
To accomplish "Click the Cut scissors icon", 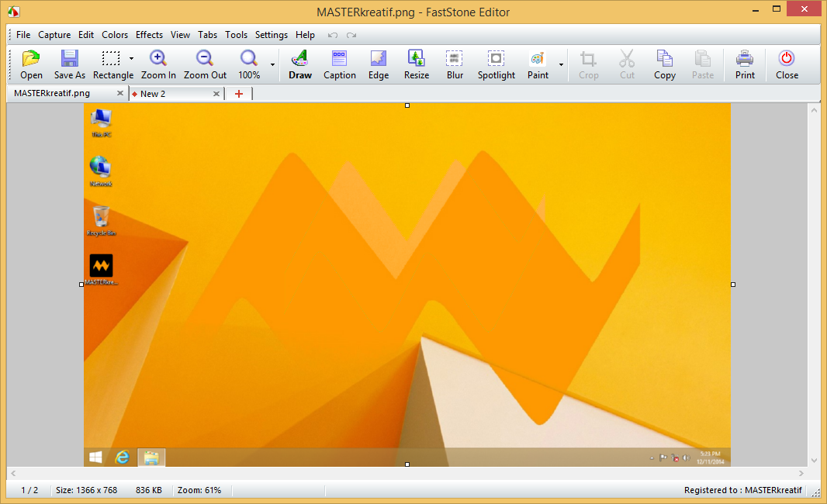I will pyautogui.click(x=627, y=65).
